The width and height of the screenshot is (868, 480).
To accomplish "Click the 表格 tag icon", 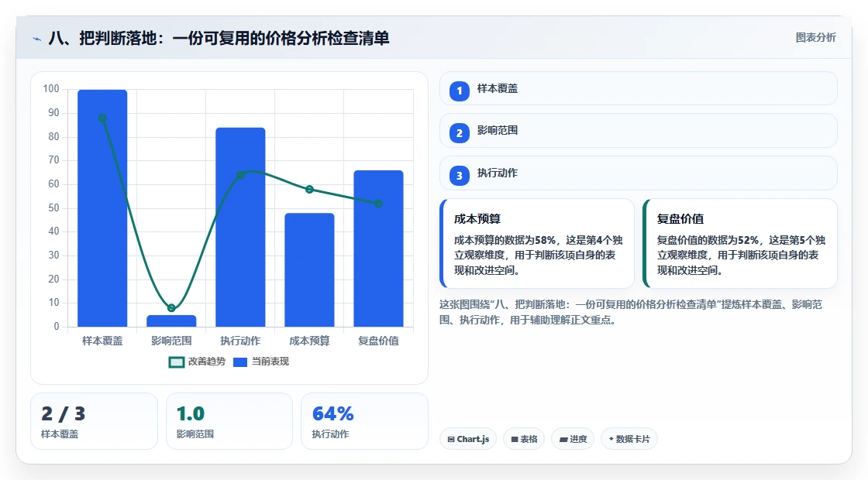I will click(x=515, y=439).
